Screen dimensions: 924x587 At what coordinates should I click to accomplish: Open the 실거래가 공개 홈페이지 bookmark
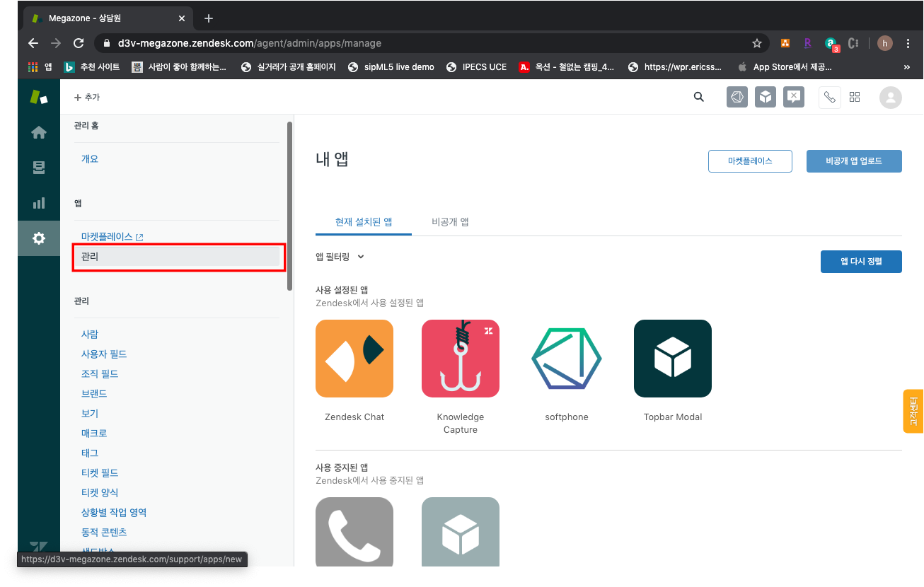(289, 67)
